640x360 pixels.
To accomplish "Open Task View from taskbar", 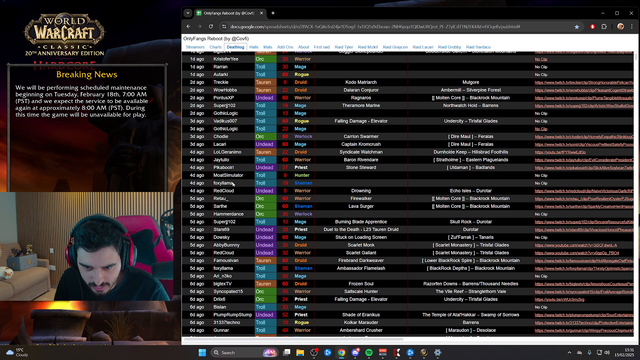I will (287, 353).
